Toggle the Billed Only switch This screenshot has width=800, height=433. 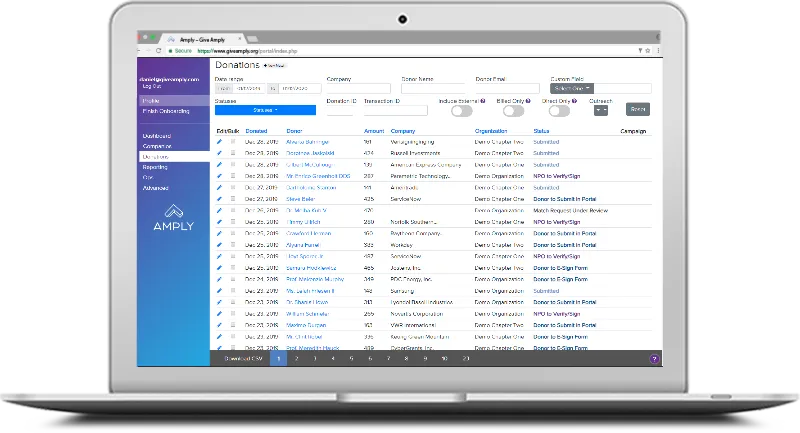513,111
